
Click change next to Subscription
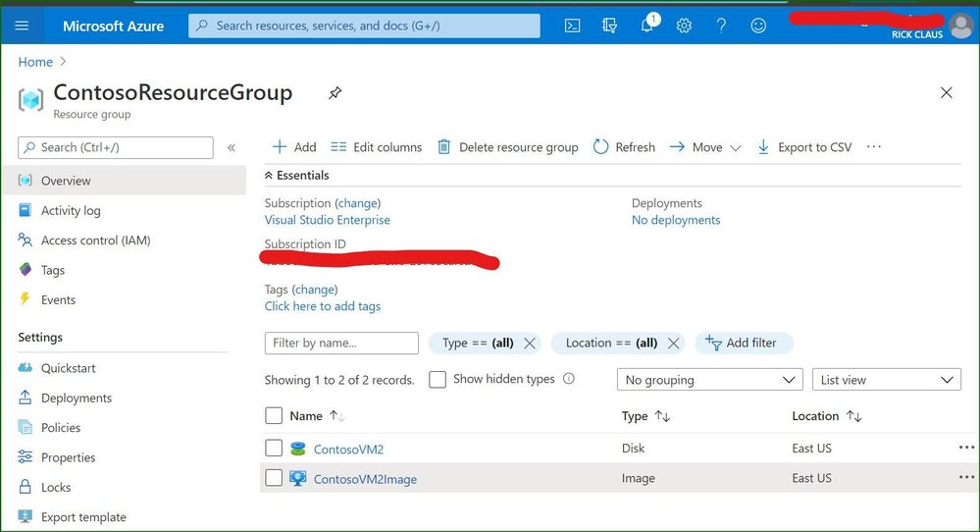coord(357,203)
